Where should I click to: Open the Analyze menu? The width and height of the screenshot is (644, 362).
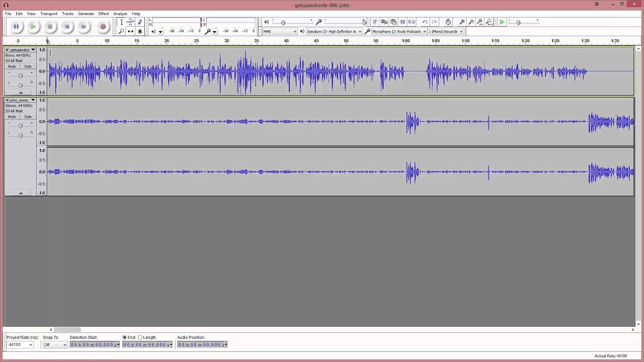coord(120,14)
